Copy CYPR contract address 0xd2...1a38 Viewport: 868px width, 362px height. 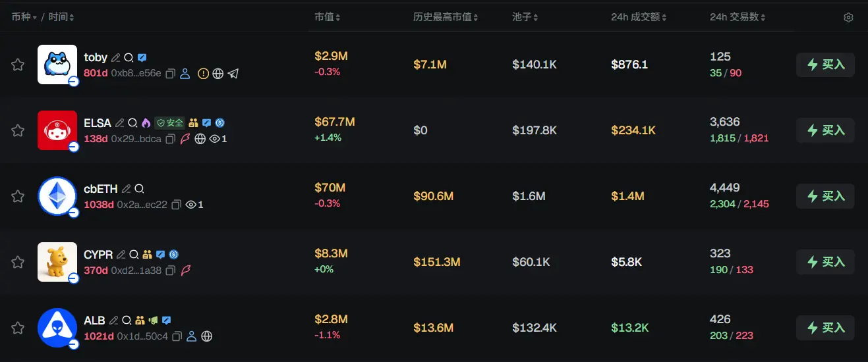pyautogui.click(x=170, y=271)
